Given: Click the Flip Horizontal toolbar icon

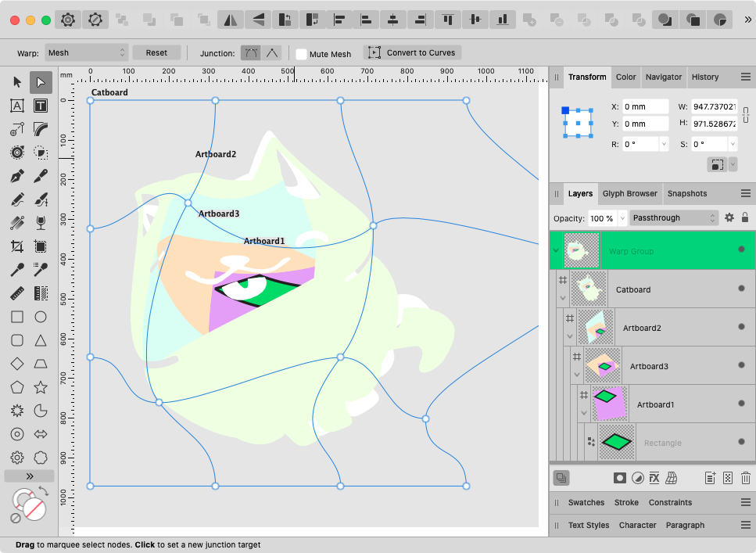Looking at the screenshot, I should tap(230, 20).
